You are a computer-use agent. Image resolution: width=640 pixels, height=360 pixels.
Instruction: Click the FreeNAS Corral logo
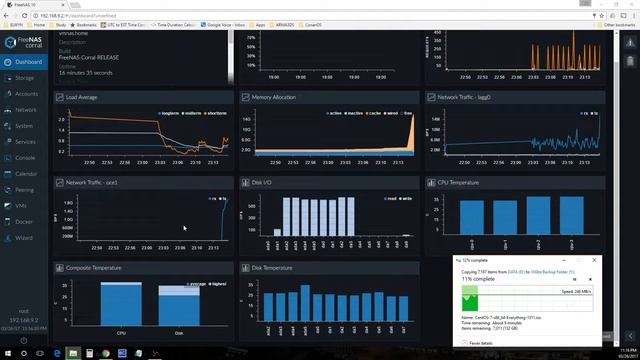(24, 42)
